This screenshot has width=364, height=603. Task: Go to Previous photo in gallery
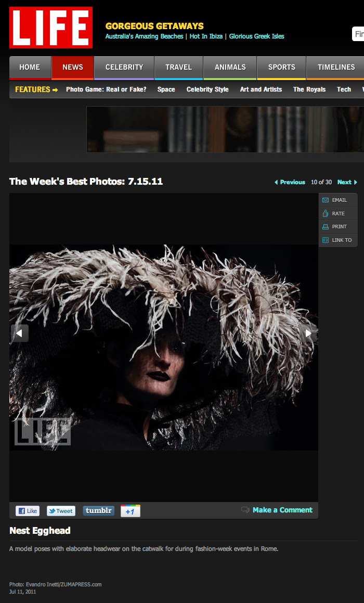click(290, 182)
